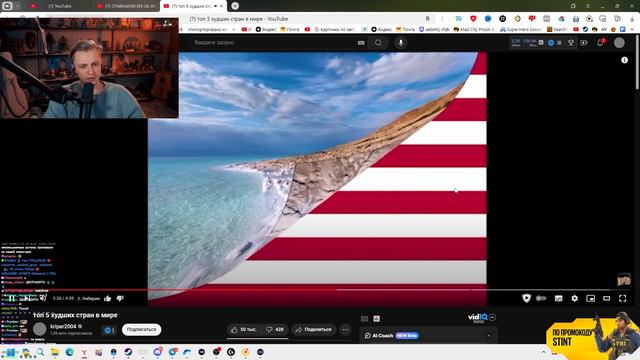This screenshot has height=360, width=640.
Task: Open the video info card icon
Action: pos(624,60)
